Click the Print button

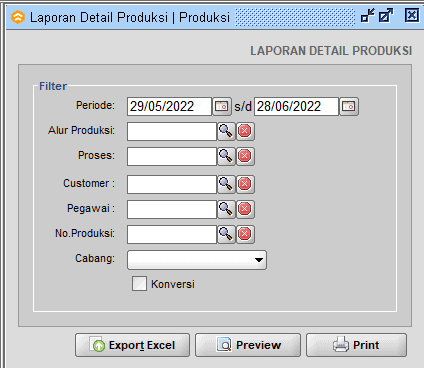[x=356, y=345]
